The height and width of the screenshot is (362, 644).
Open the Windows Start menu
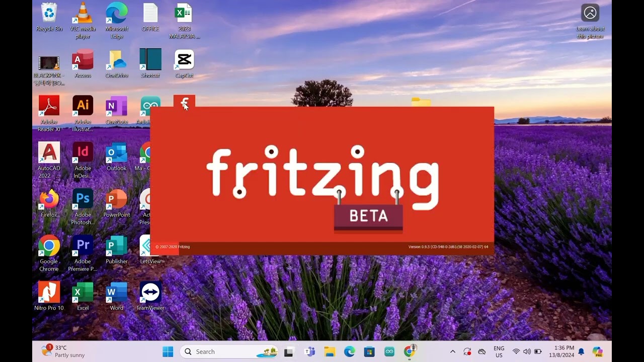pyautogui.click(x=168, y=351)
